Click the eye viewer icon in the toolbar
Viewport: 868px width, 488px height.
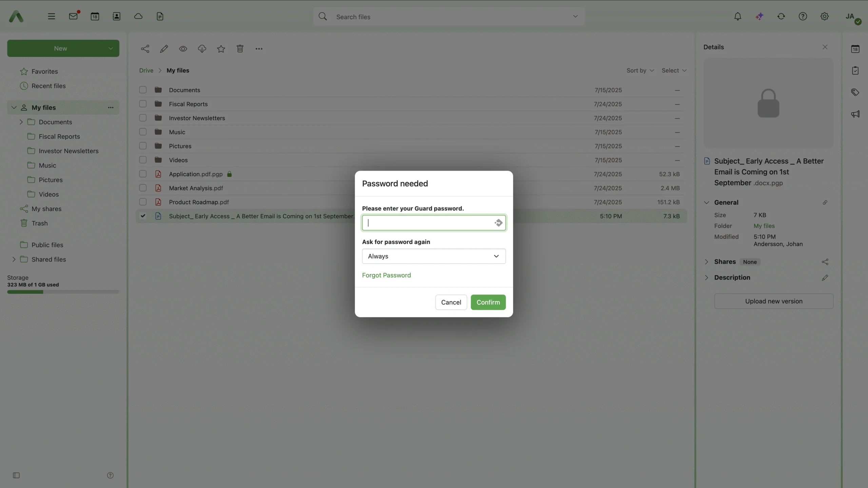183,49
